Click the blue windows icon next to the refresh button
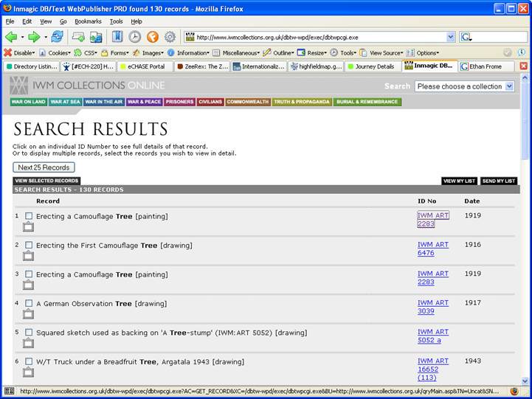This screenshot has width=532, height=399. coord(96,37)
